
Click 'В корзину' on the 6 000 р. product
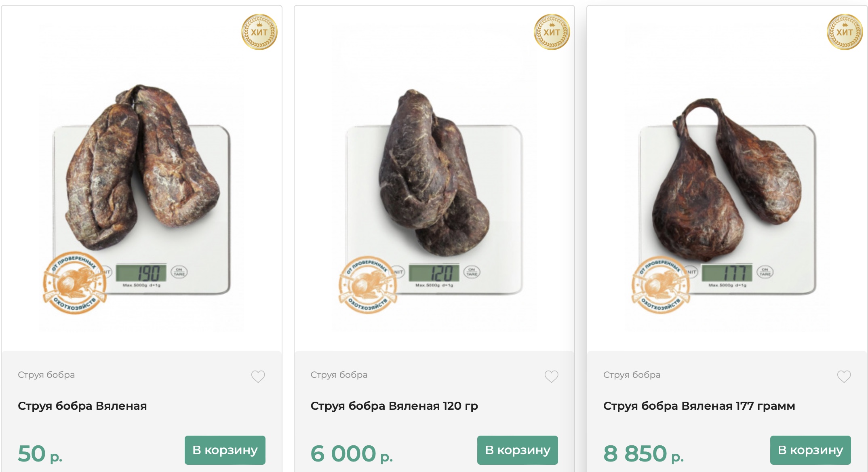click(518, 449)
